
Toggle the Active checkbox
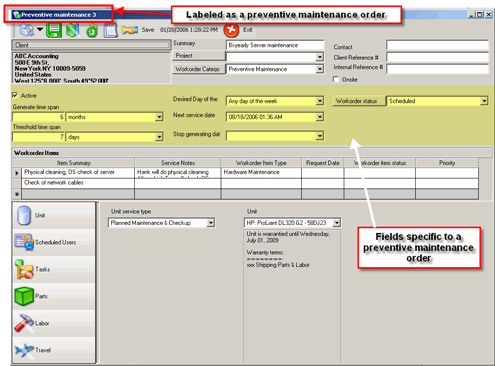point(15,95)
